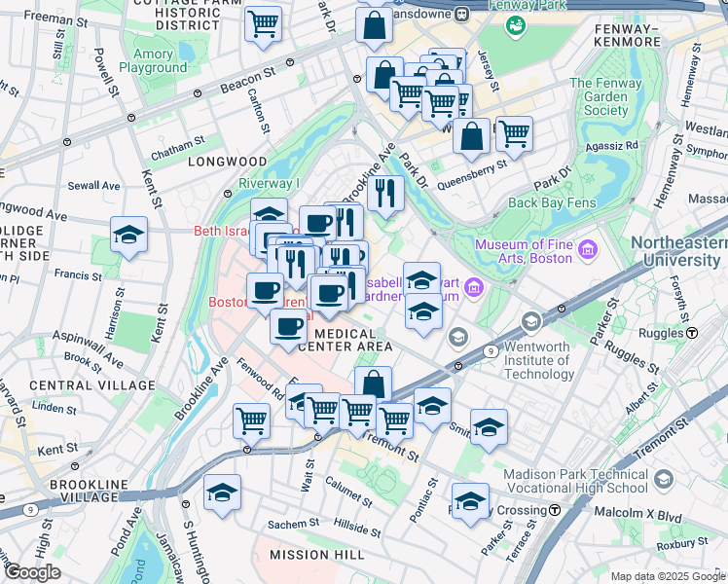The height and width of the screenshot is (584, 728).
Task: Click the Malcolm X Blvd street label
Action: click(638, 514)
